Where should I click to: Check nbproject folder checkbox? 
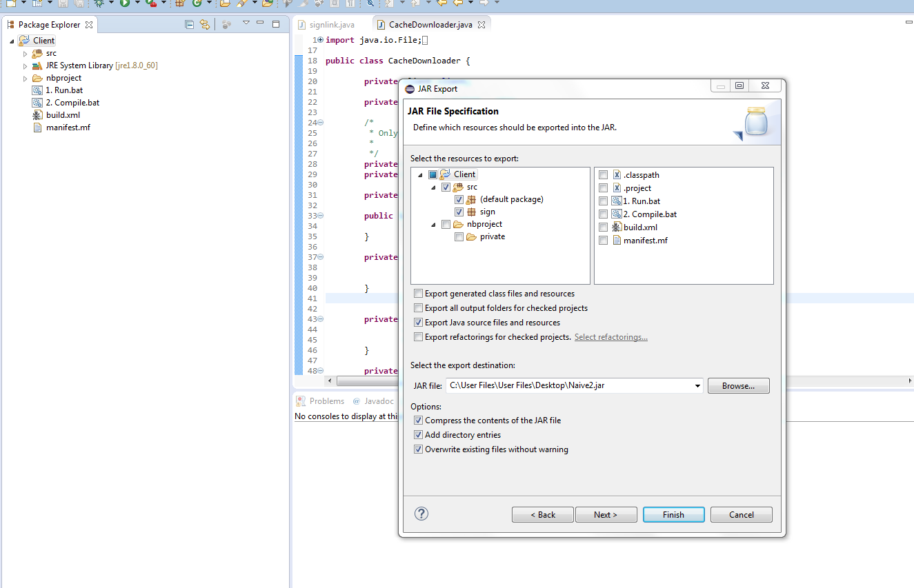coord(446,225)
